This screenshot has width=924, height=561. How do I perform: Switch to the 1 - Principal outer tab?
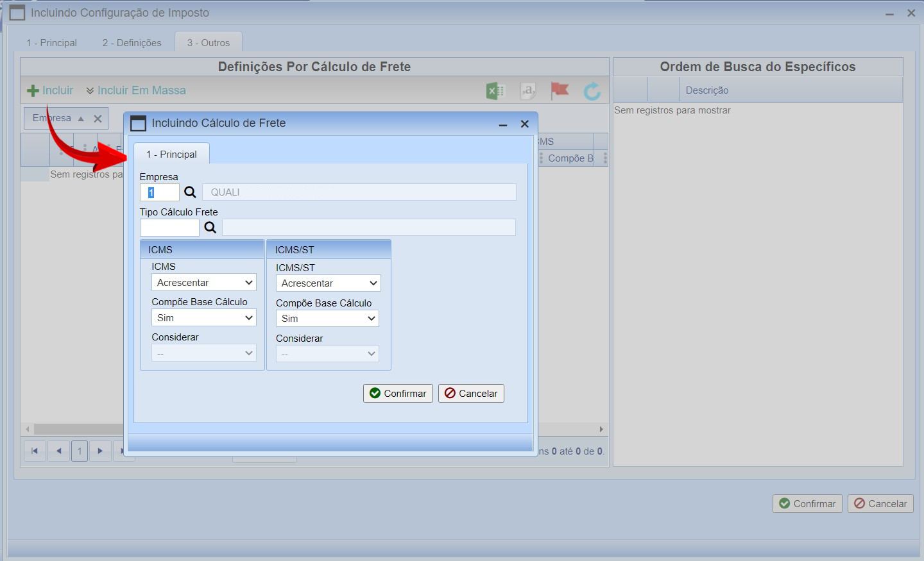click(51, 43)
